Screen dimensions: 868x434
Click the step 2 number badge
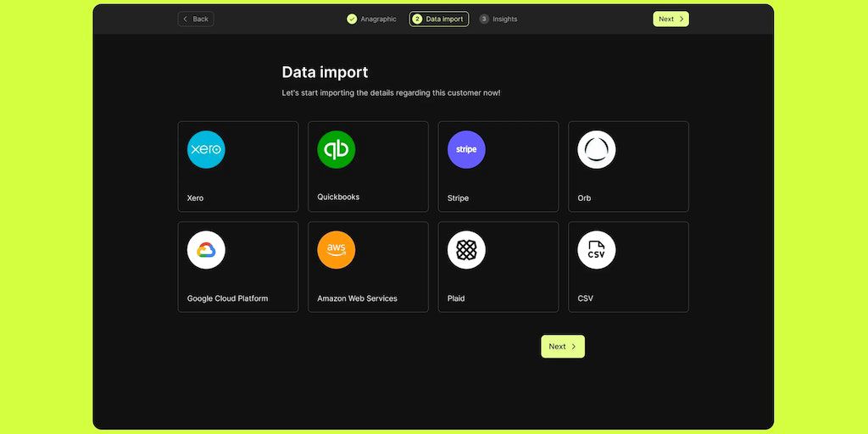pos(417,19)
